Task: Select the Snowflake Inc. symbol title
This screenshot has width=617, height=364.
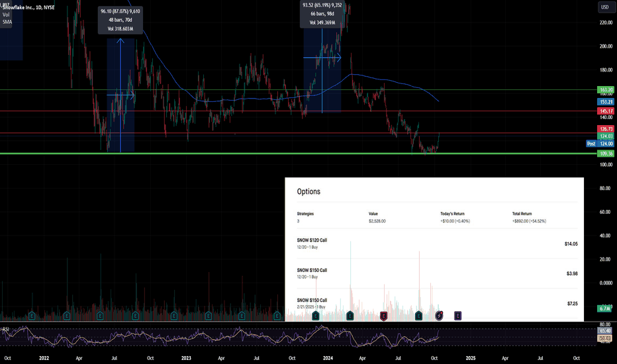Action: tap(28, 7)
